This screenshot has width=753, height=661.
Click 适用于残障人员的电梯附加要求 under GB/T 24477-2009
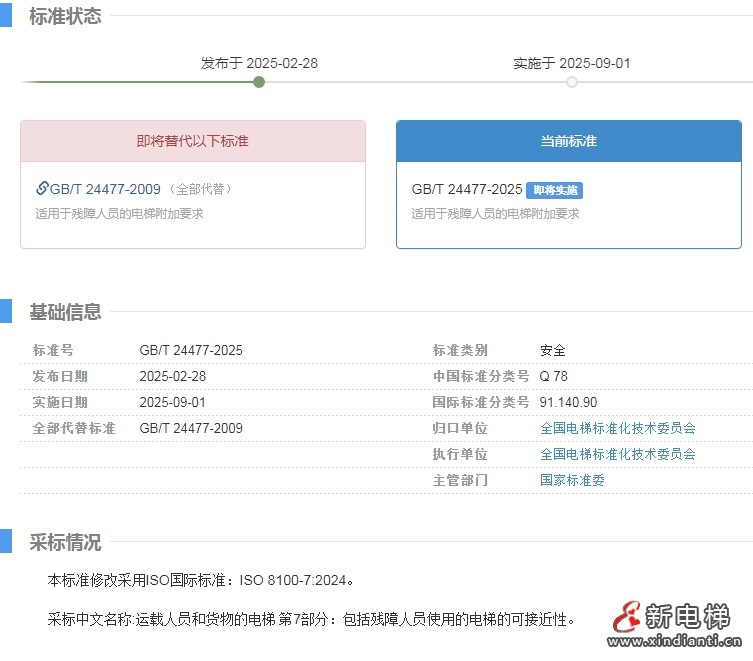coord(120,213)
